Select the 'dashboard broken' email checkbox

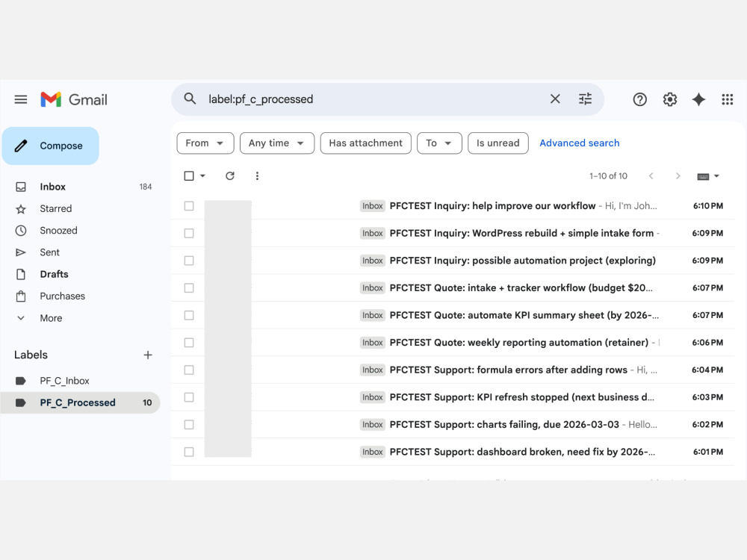pyautogui.click(x=189, y=452)
